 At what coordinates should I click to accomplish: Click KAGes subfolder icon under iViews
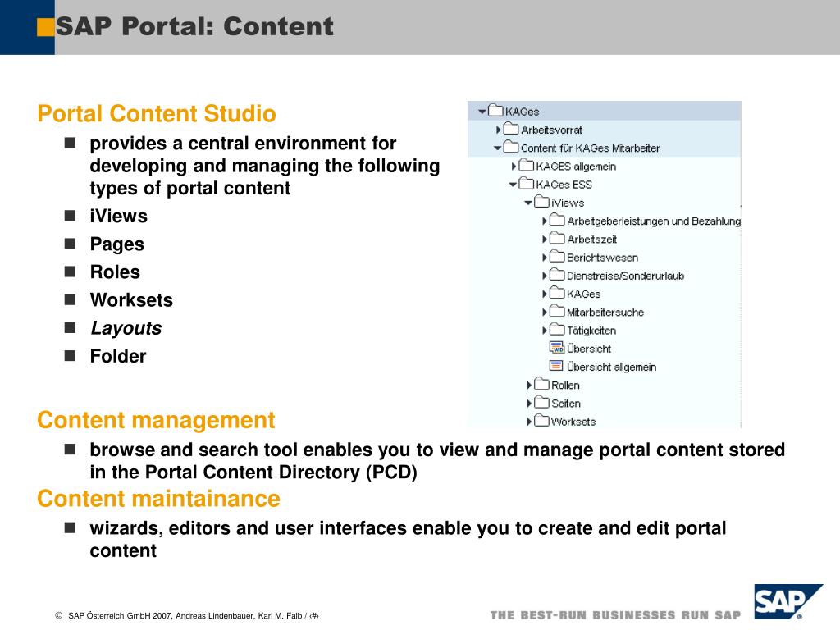(557, 293)
